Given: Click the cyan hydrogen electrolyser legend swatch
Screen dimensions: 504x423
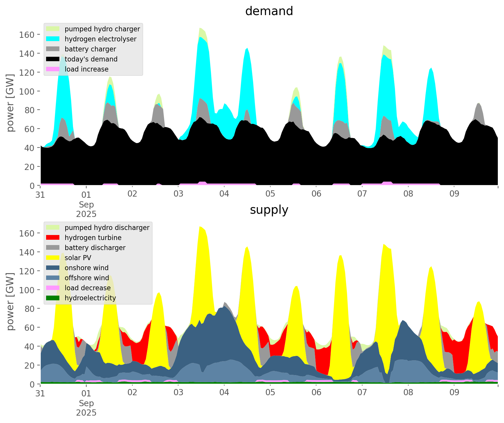Looking at the screenshot, I should pos(53,39).
